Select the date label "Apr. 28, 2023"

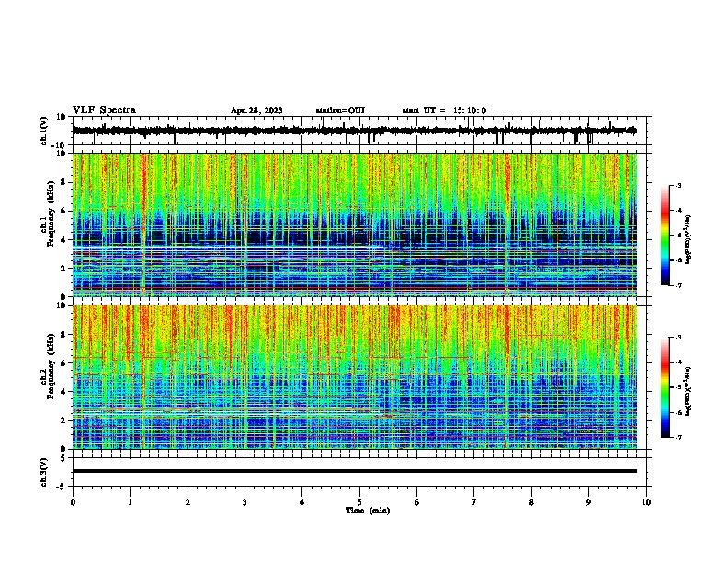pyautogui.click(x=256, y=110)
